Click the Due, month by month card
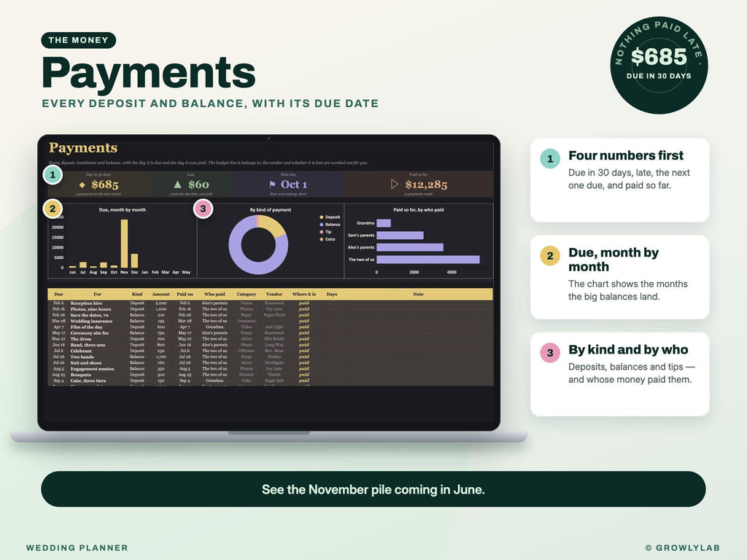Image resolution: width=747 pixels, height=560 pixels. [x=620, y=277]
